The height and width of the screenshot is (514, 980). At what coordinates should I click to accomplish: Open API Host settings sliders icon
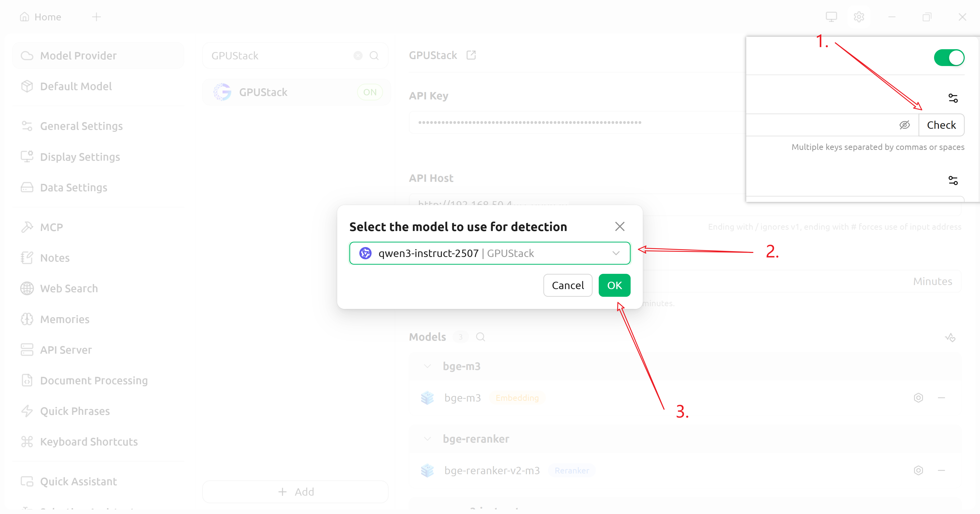coord(953,180)
